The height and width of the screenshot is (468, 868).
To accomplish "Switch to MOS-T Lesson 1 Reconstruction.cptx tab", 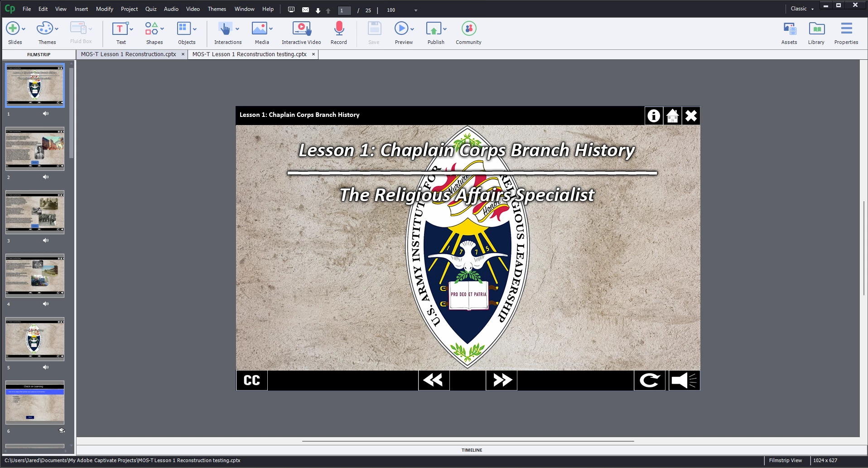I will coord(128,54).
